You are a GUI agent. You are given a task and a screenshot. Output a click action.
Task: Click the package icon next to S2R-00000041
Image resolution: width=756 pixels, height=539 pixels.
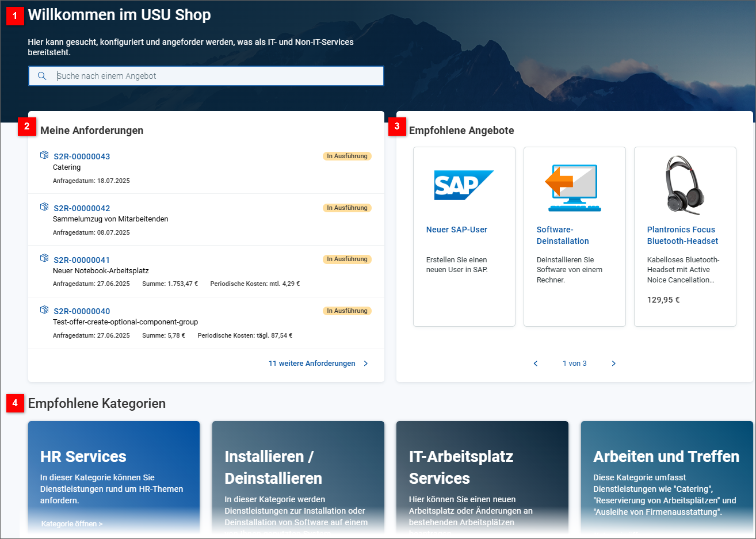click(44, 258)
